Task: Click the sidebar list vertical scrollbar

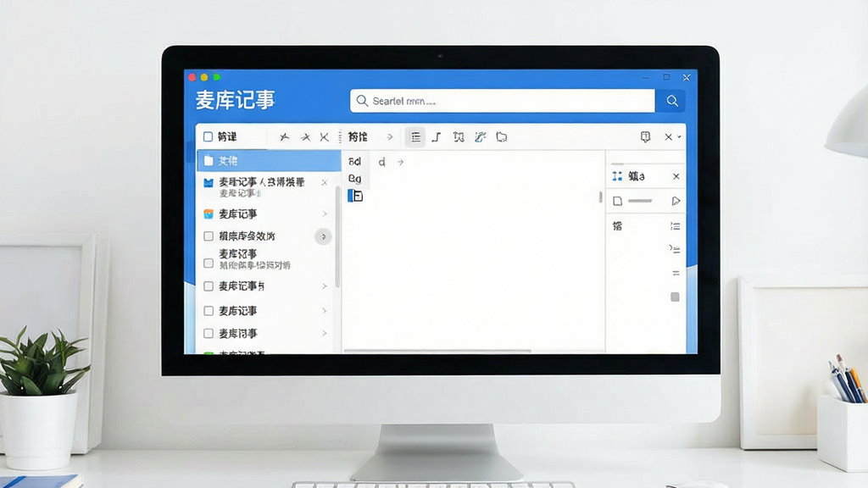Action: pos(337,237)
